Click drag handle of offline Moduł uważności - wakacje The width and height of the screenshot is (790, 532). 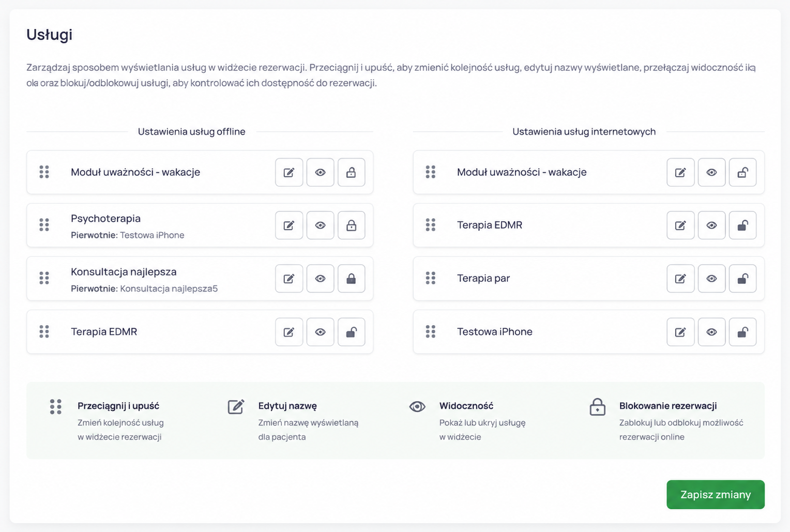[x=44, y=172]
